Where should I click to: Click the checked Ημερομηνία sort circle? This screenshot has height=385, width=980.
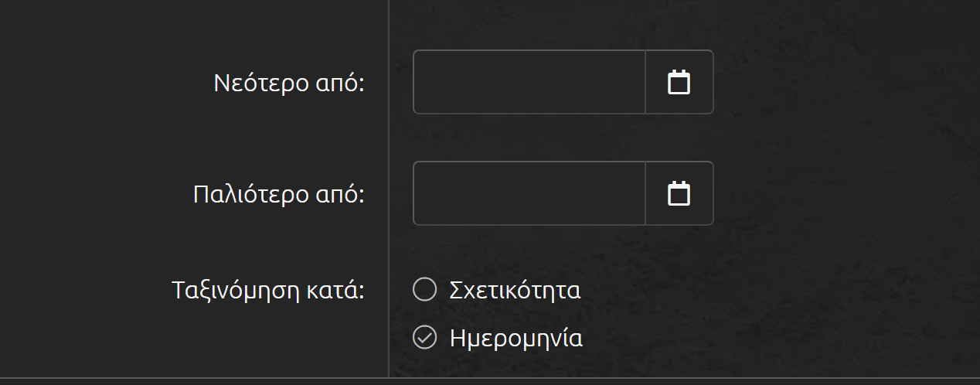(x=425, y=338)
